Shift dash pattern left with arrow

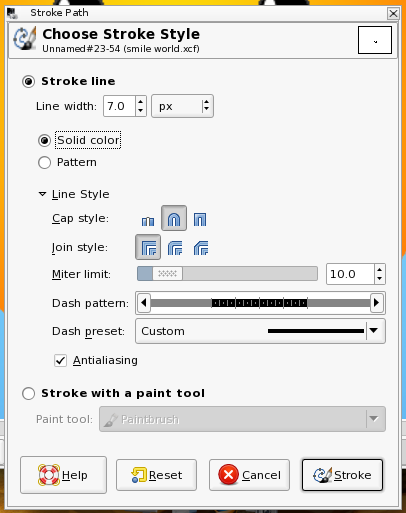pos(144,303)
